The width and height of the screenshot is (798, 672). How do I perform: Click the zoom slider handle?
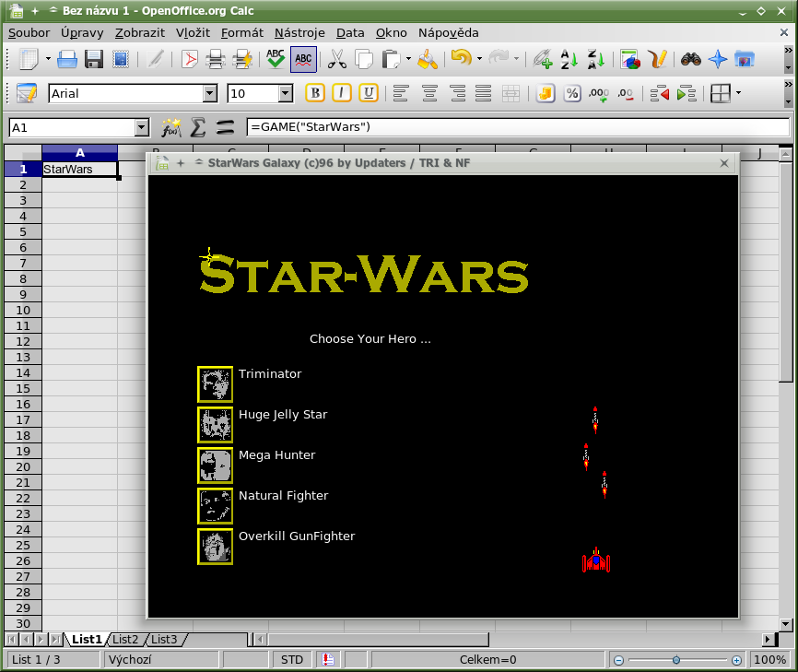[675, 660]
